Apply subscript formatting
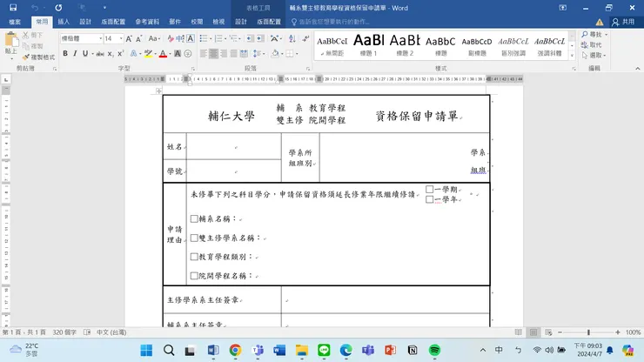Viewport: 644px width, 362px height. click(110, 54)
